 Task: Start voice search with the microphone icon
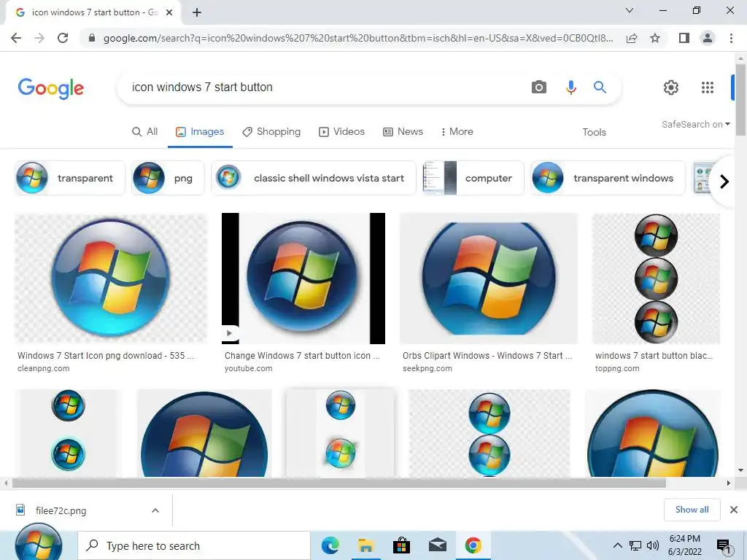tap(570, 87)
